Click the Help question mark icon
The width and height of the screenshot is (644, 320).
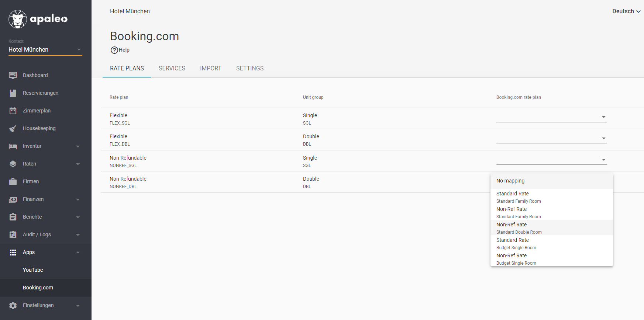tap(114, 50)
